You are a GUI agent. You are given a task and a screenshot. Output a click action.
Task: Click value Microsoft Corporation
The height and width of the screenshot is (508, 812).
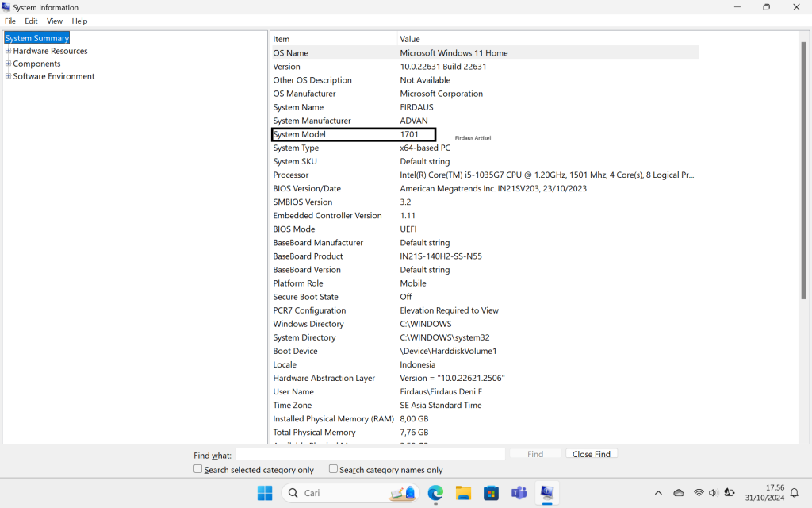click(x=441, y=94)
